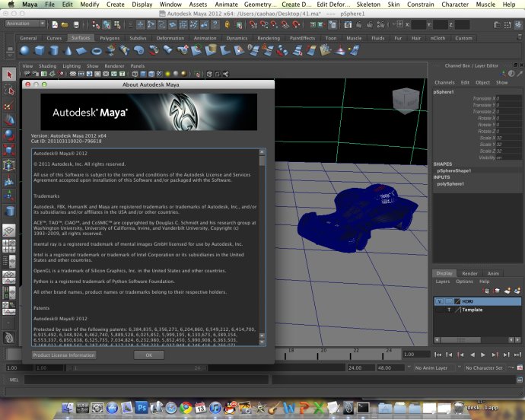Open Terminal from the Dock
Viewport: 525px width, 420px height.
click(363, 408)
